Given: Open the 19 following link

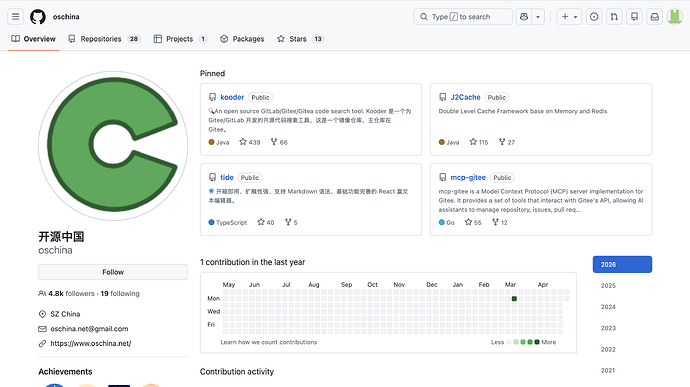Looking at the screenshot, I should tap(120, 294).
